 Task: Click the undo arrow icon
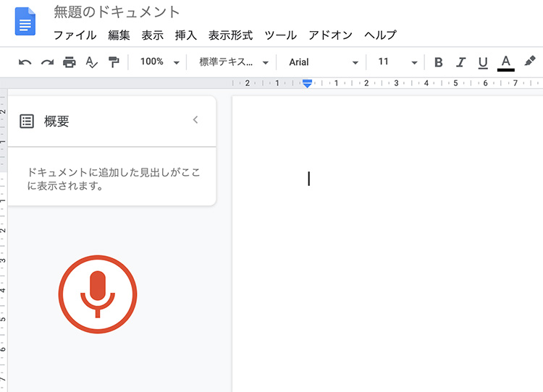tap(25, 63)
